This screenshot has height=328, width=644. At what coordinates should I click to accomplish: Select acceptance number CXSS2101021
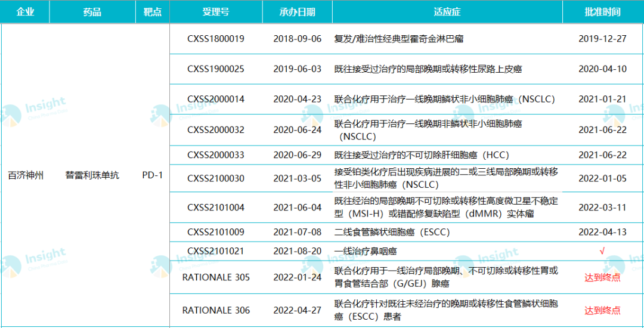[216, 251]
